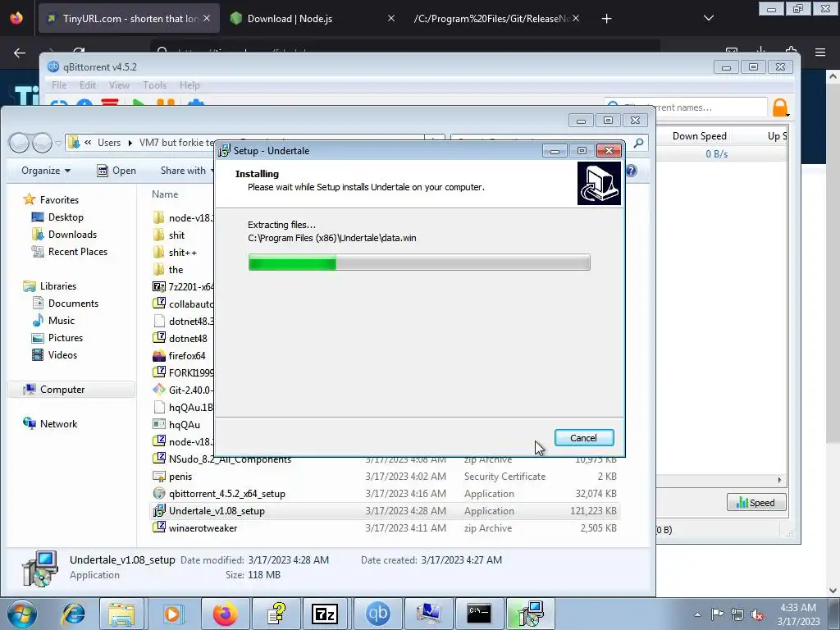Open Firefox hamburger menu

[820, 52]
